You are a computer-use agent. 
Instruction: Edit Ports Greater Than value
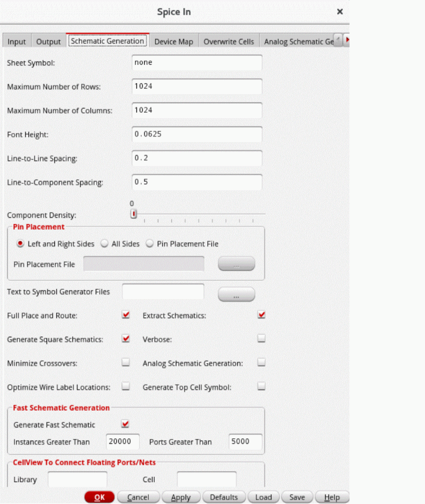(x=245, y=442)
